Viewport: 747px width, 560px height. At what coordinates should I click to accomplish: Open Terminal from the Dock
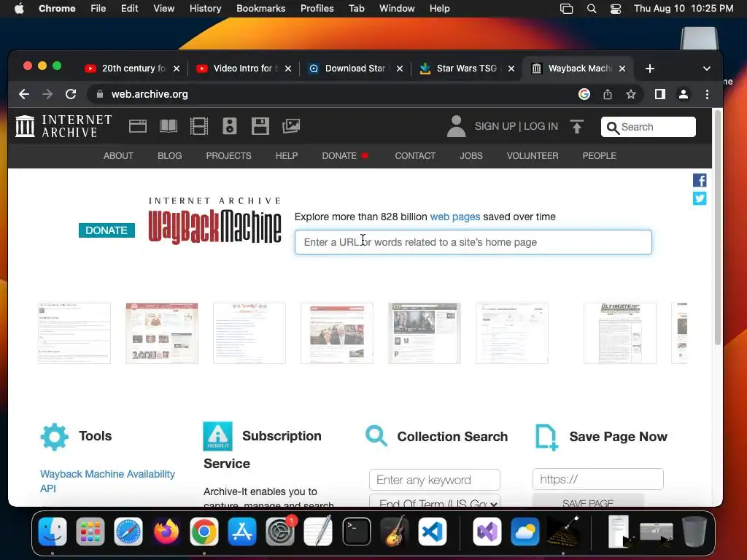click(x=356, y=532)
